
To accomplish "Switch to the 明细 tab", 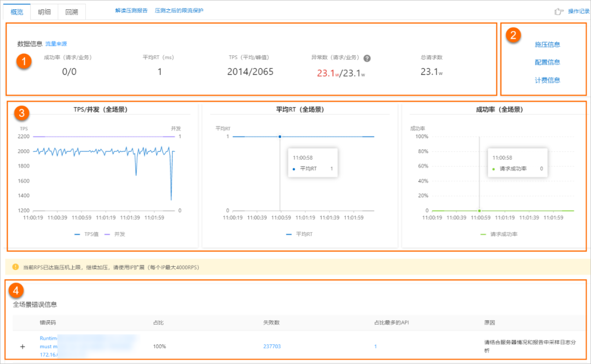I will click(44, 11).
